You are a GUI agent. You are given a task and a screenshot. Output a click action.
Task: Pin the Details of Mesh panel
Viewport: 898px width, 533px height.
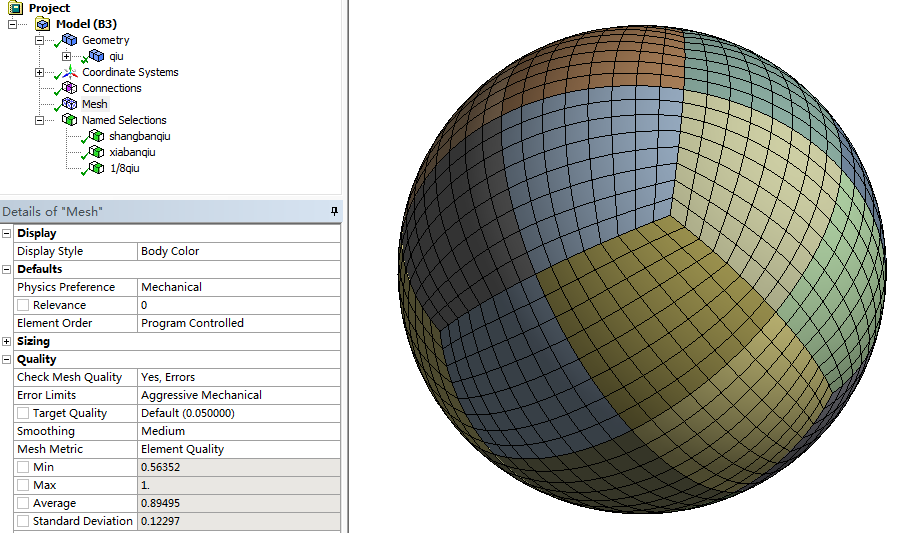click(x=334, y=212)
